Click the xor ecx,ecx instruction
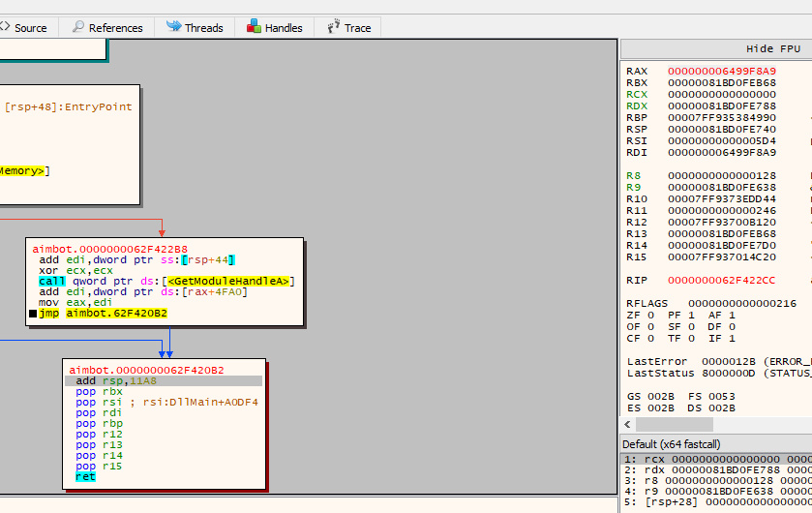 [x=75, y=271]
